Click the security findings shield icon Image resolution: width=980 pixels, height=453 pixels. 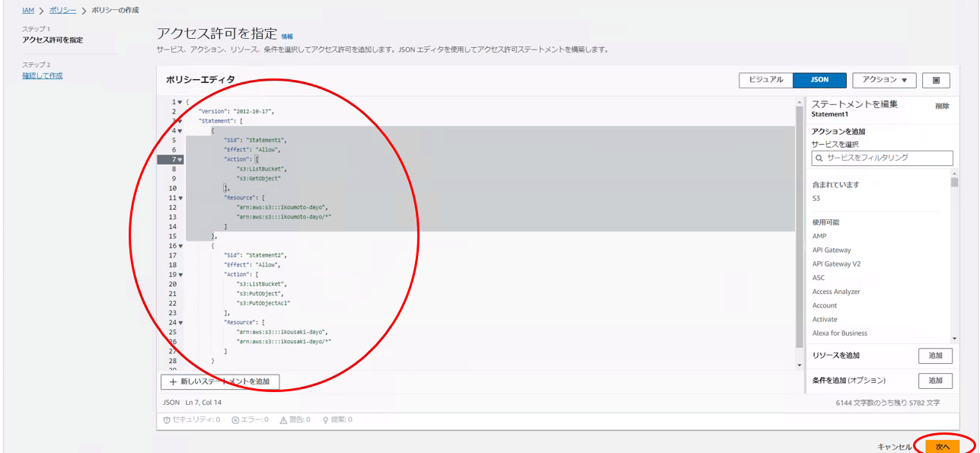(167, 420)
